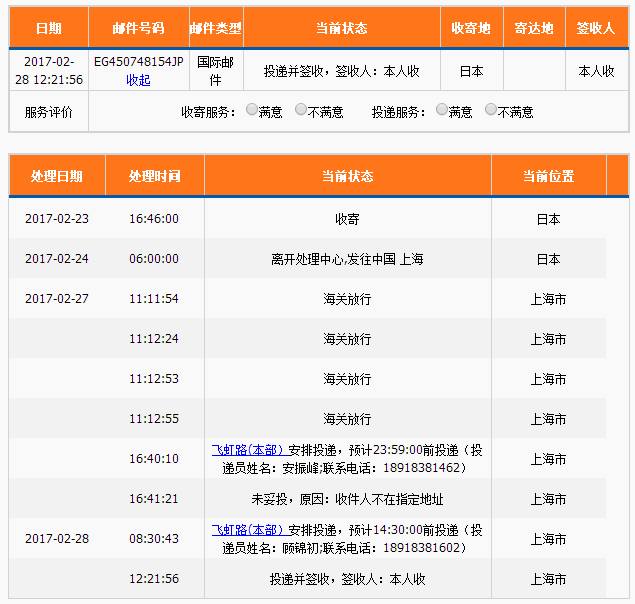Viewport: 635px width, 604px height.
Task: Click 上海市 location in the 16:41:21 row
Action: tap(548, 499)
